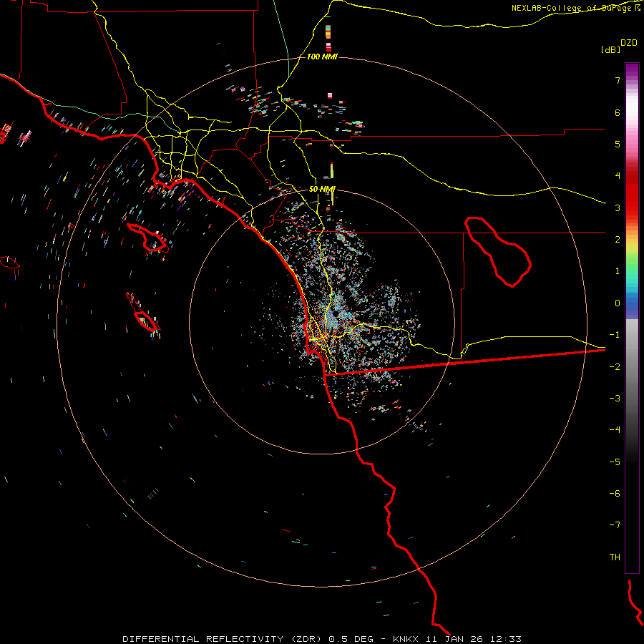Click the 50 NMI range ring label

pyautogui.click(x=322, y=189)
